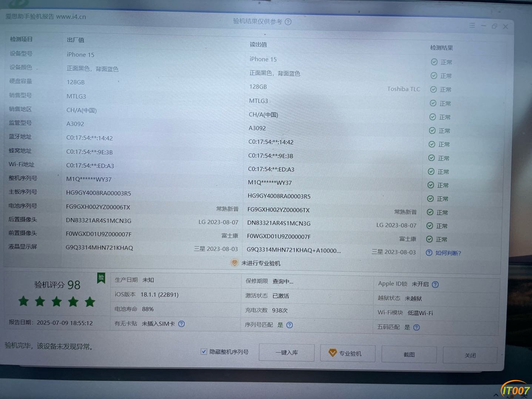The width and height of the screenshot is (532, 399).
Task: Open the 如何判断? help link
Action: tap(448, 253)
